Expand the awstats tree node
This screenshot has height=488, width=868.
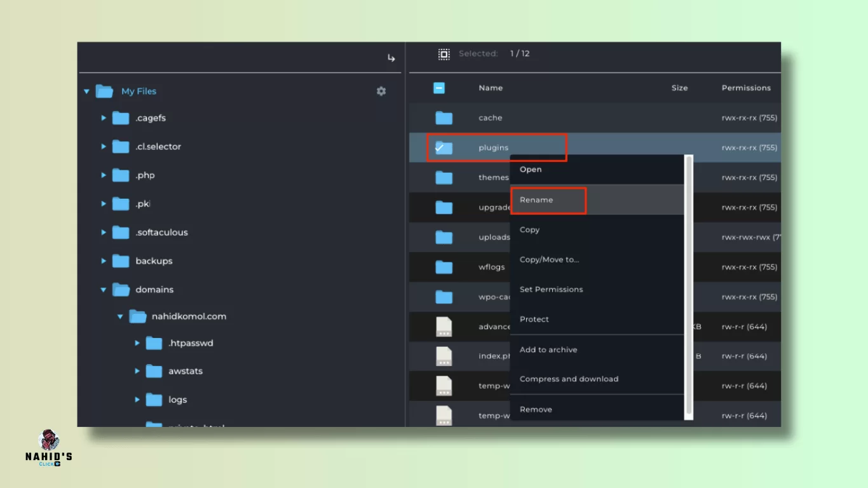coord(137,371)
